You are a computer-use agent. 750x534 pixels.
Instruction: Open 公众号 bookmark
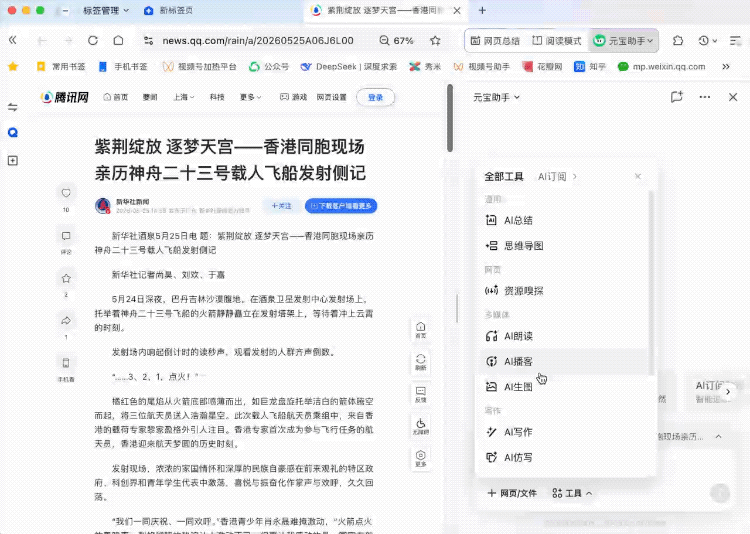click(x=269, y=67)
